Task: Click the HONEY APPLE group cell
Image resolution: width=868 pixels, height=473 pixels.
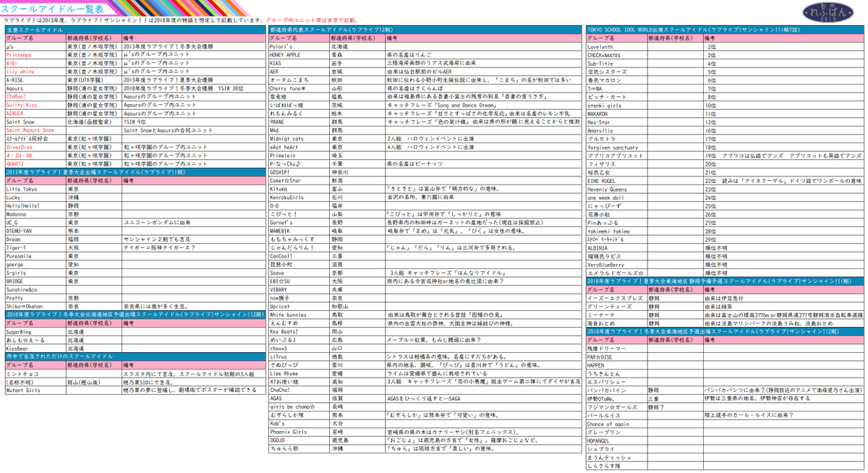Action: pos(299,55)
